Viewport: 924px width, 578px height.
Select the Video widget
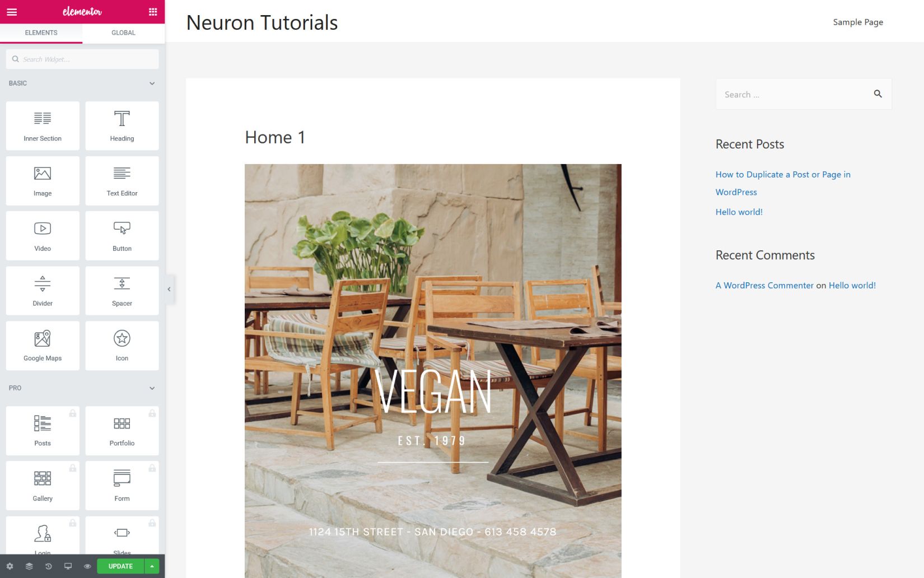pyautogui.click(x=42, y=235)
